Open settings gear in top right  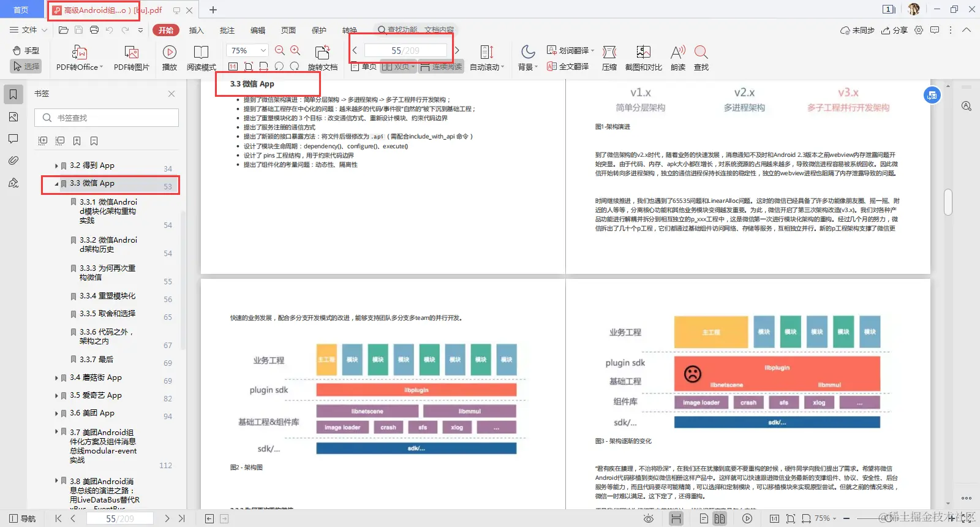919,30
